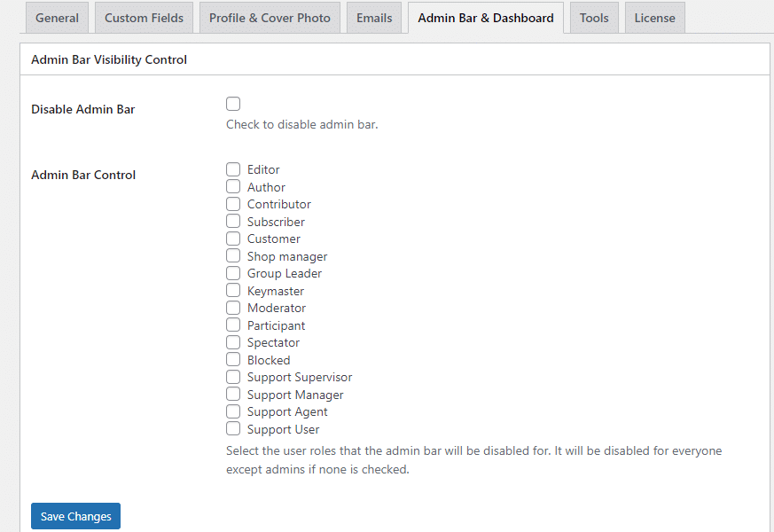This screenshot has width=774, height=532.
Task: Check the Keymaster role checkbox
Action: click(232, 290)
